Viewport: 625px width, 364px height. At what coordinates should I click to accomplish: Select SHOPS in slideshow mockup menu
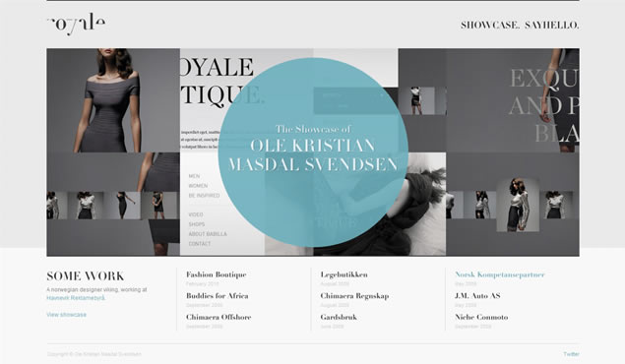(197, 224)
